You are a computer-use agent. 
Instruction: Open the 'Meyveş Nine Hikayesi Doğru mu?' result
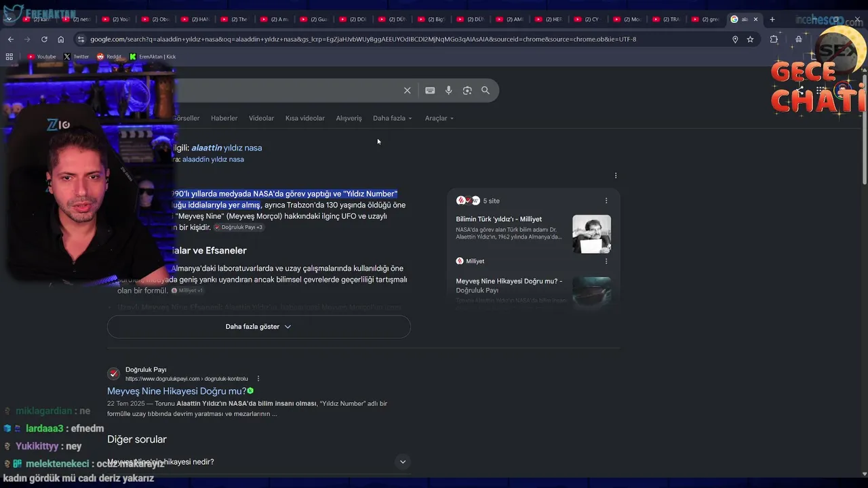click(176, 391)
